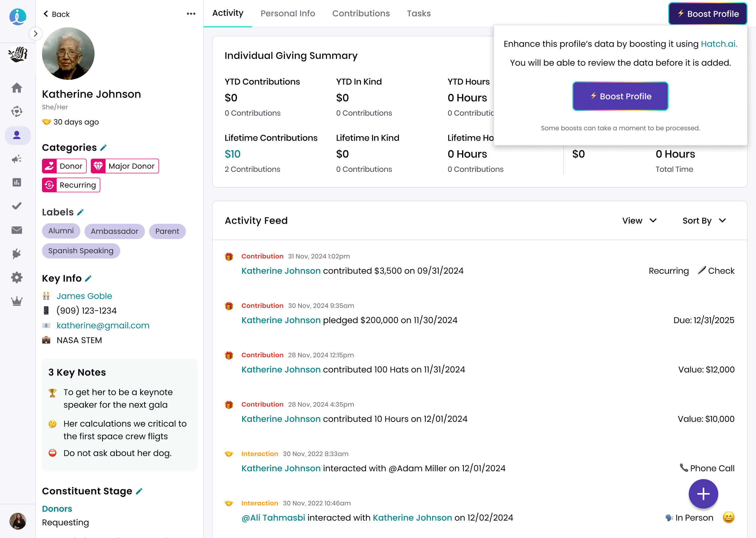Open the gear settings sidebar icon
The width and height of the screenshot is (756, 538).
(17, 277)
